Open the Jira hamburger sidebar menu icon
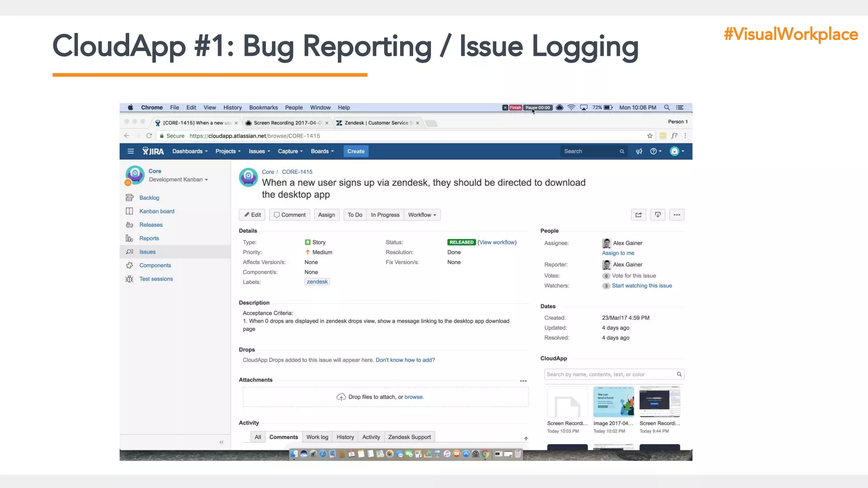The image size is (868, 488). point(131,151)
